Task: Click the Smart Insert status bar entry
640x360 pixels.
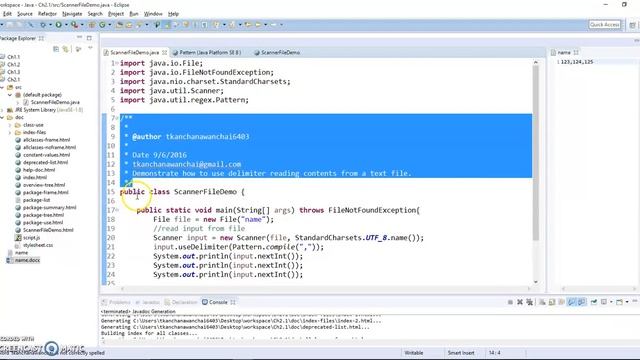Action: [461, 353]
